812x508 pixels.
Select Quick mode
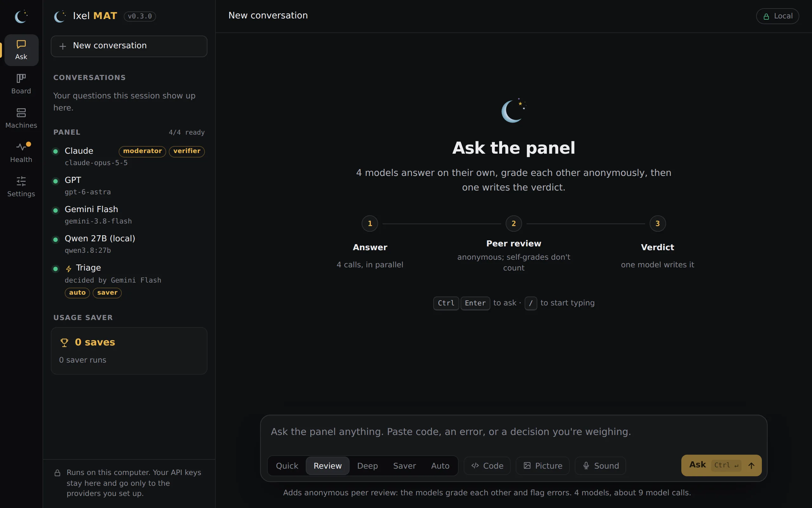pyautogui.click(x=287, y=466)
